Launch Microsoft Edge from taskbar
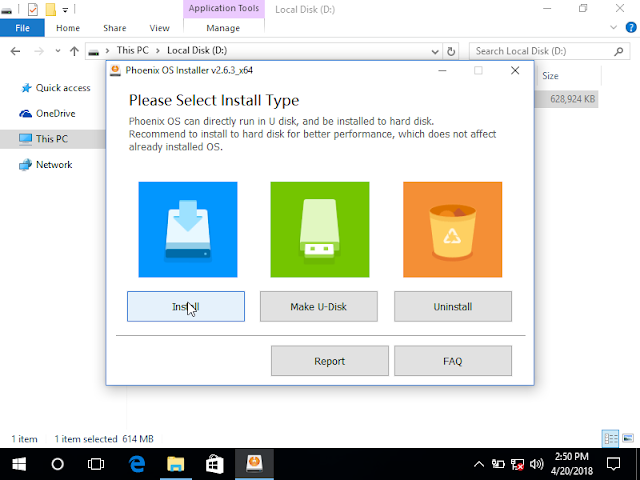Viewport: 640px width, 480px height. (137, 464)
